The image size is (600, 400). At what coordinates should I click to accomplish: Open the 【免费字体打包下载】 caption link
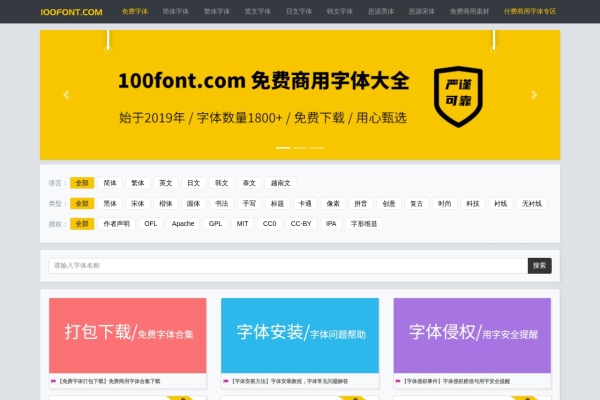108,381
